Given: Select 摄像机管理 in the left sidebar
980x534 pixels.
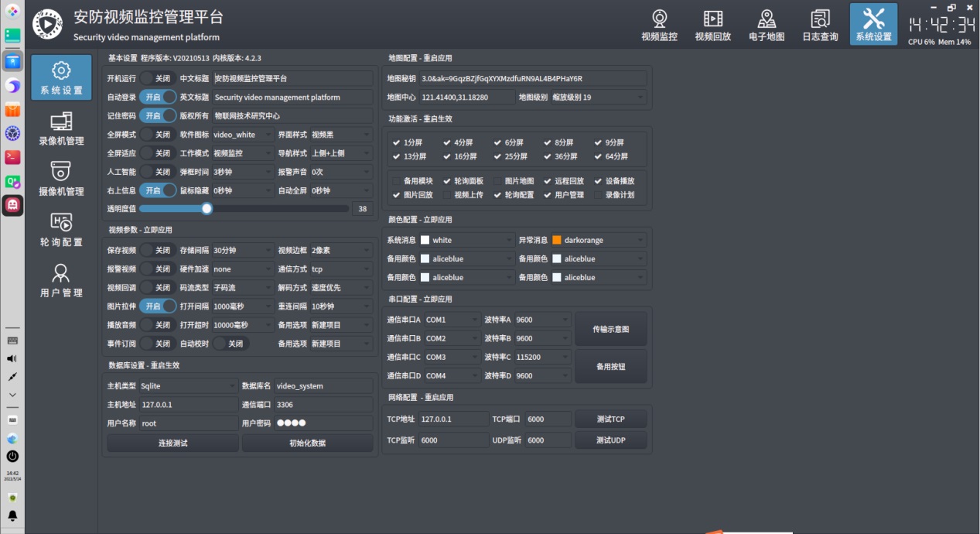Looking at the screenshot, I should click(61, 179).
